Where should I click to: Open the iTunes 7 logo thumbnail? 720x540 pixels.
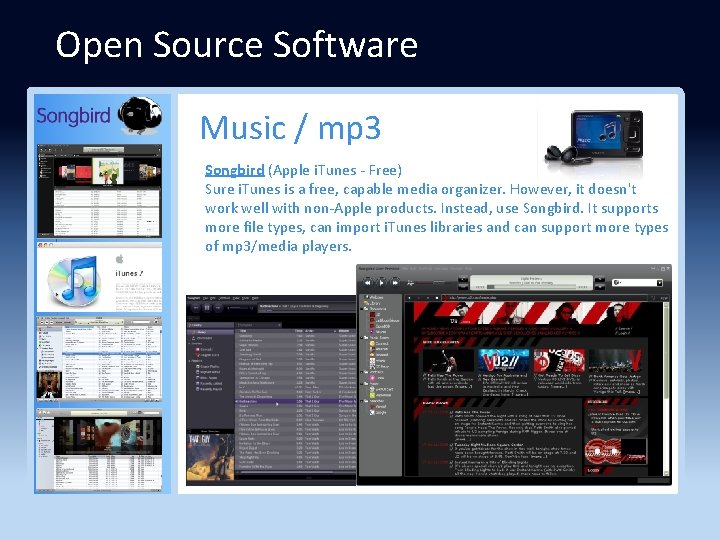(x=99, y=278)
